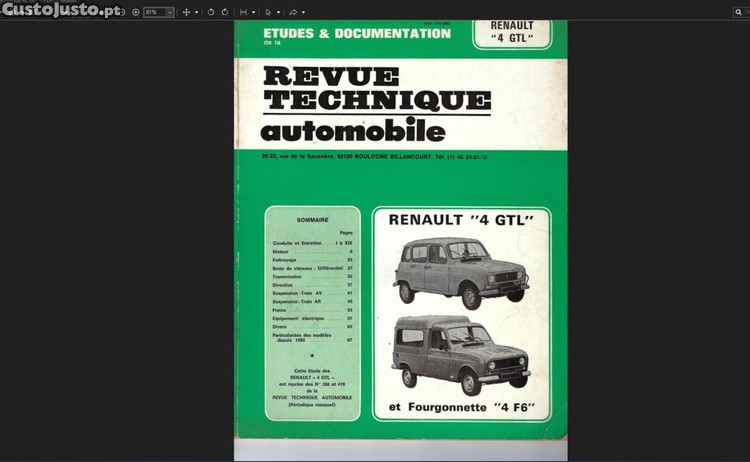750x462 pixels.
Task: Click the Renault 4 GTL car photo
Action: tap(462, 270)
